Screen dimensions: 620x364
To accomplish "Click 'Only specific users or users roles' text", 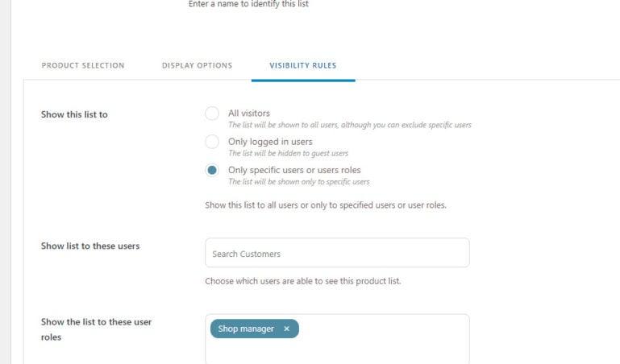I will point(294,170).
